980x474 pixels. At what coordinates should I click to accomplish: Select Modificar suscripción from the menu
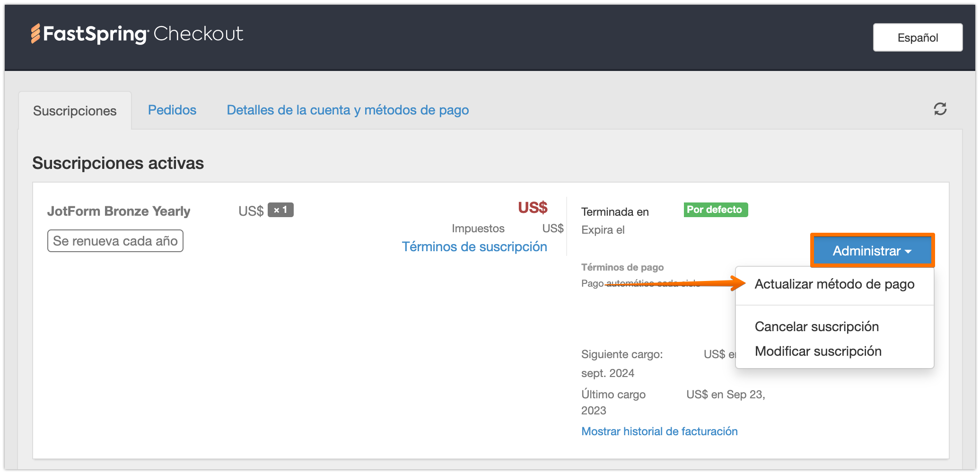tap(818, 351)
